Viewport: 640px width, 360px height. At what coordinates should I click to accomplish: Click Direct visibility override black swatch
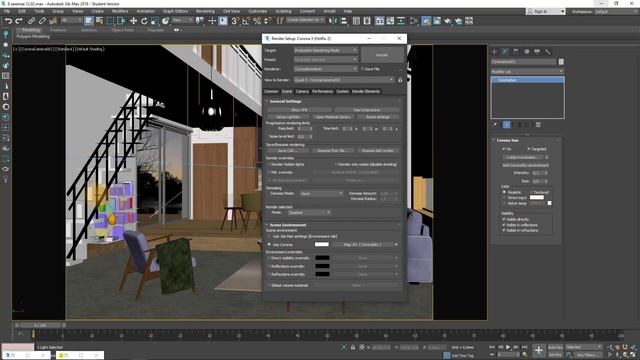322,258
